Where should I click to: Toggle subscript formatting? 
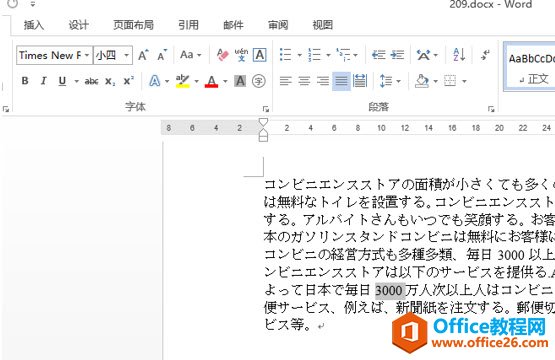pyautogui.click(x=110, y=81)
